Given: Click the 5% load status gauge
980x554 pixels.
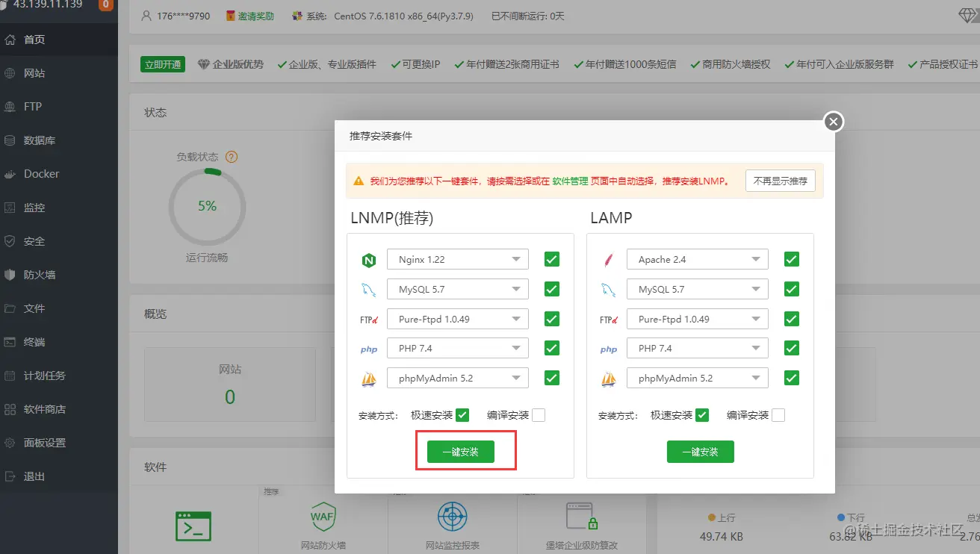Looking at the screenshot, I should coord(207,205).
